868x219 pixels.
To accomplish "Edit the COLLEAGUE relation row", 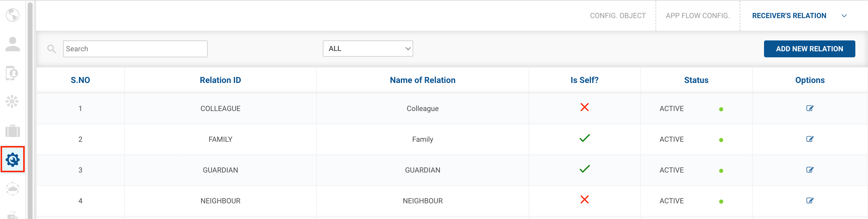I will point(810,108).
